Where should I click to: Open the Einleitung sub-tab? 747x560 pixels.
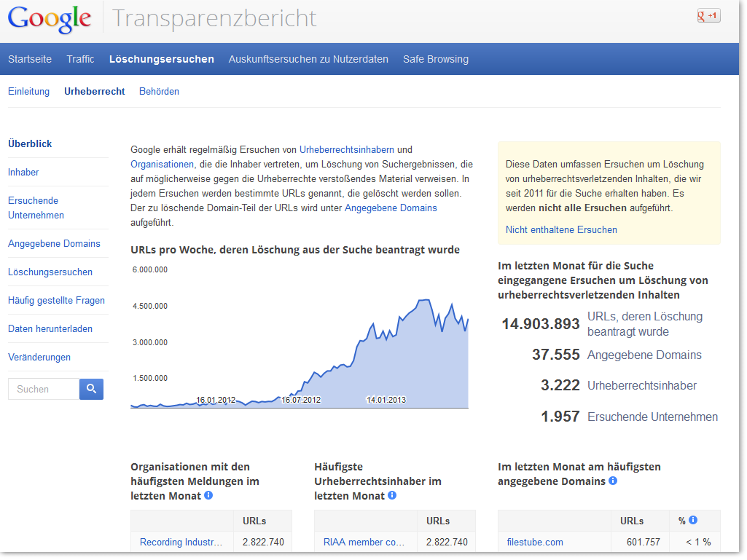(28, 92)
